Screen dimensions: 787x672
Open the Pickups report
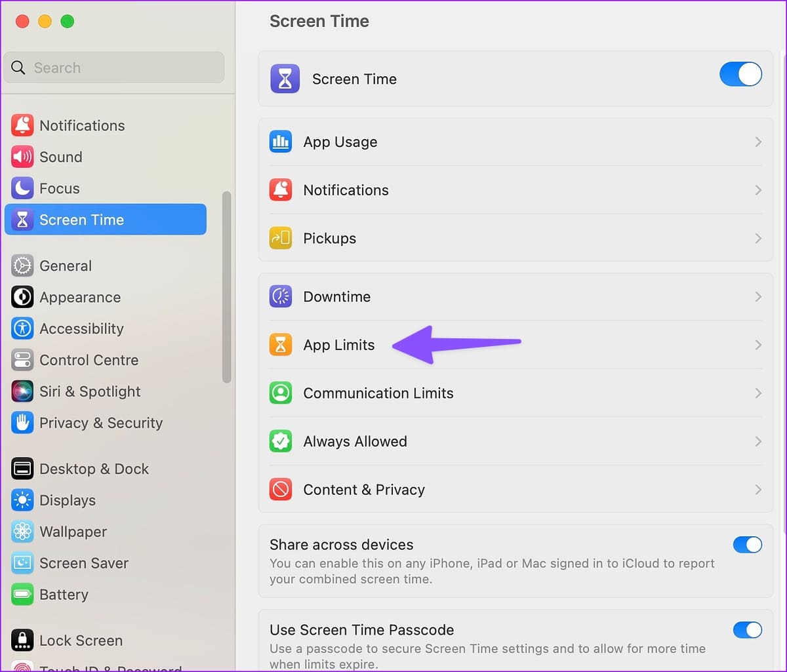[515, 238]
